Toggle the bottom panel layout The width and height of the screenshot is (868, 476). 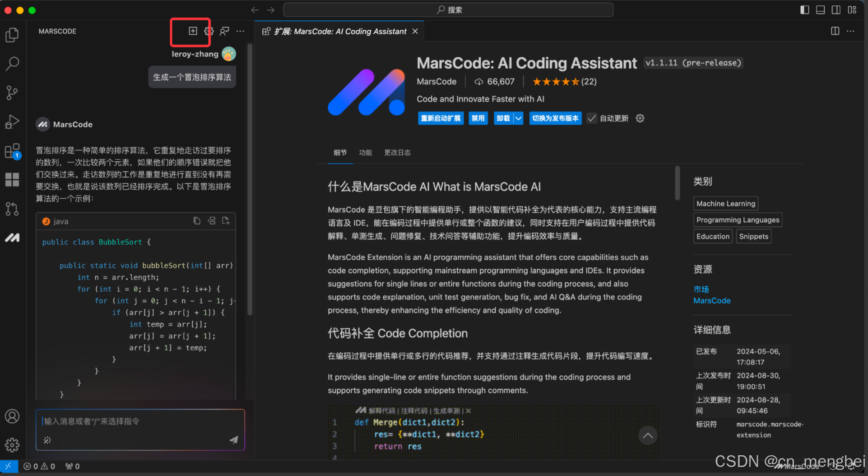point(820,10)
